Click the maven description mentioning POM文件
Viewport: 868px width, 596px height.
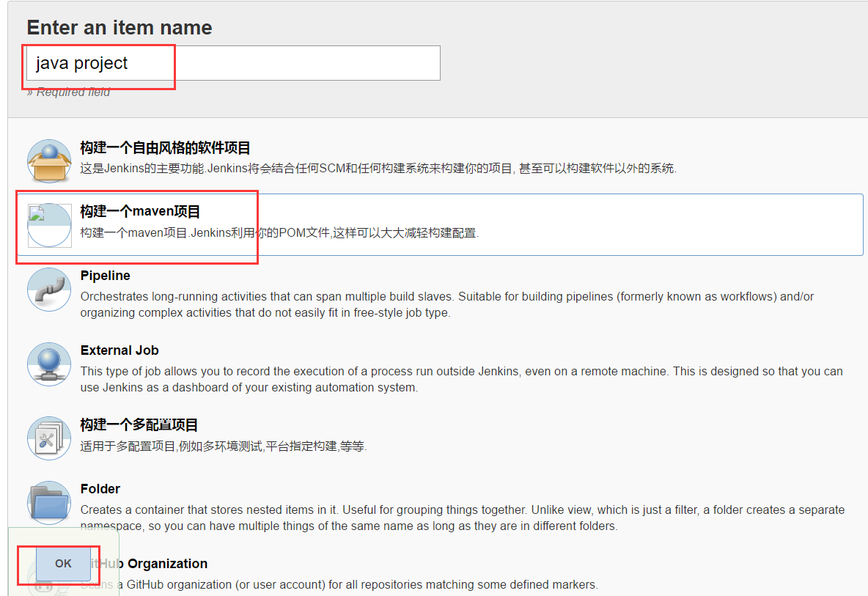coord(279,233)
